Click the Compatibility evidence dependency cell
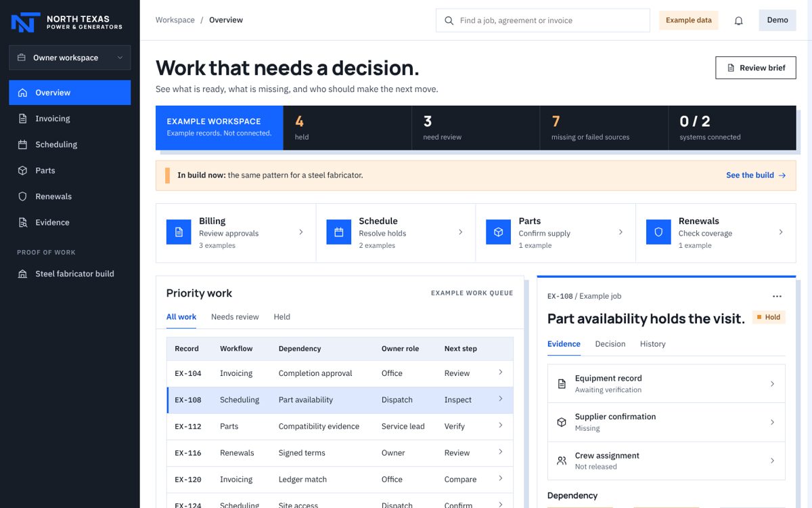812x508 pixels. tap(319, 427)
